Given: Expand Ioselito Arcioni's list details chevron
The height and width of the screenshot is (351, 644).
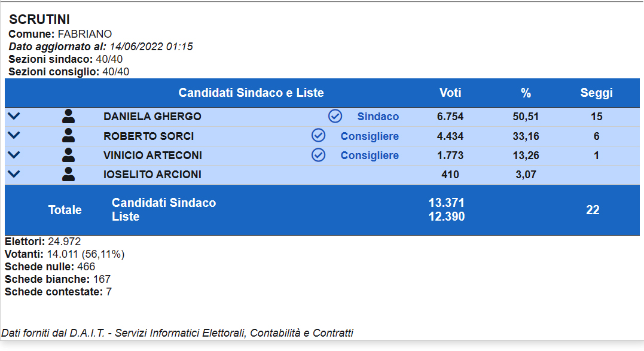Looking at the screenshot, I should pyautogui.click(x=13, y=175).
